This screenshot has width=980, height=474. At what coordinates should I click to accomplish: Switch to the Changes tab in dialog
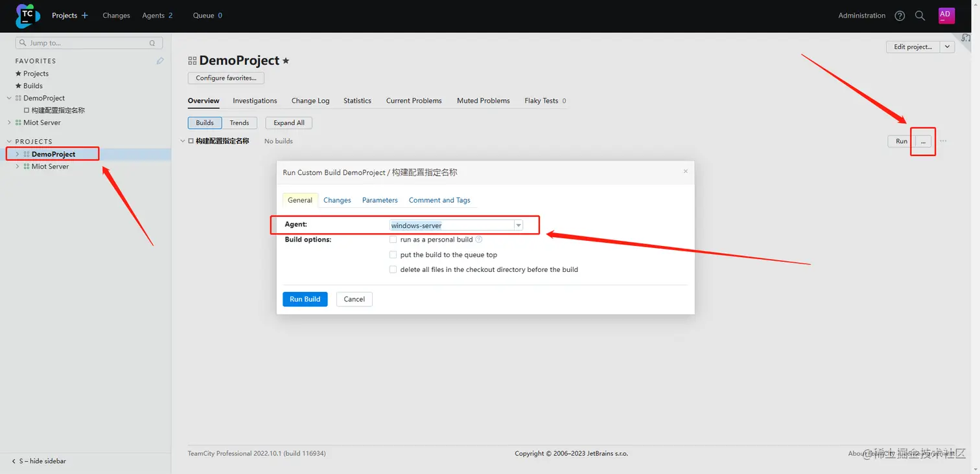[x=337, y=200]
